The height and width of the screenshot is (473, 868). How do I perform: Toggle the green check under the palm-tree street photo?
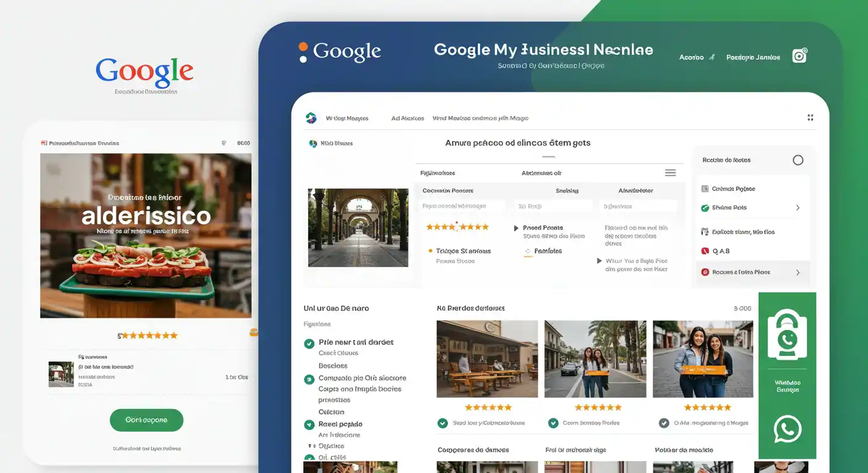point(553,423)
